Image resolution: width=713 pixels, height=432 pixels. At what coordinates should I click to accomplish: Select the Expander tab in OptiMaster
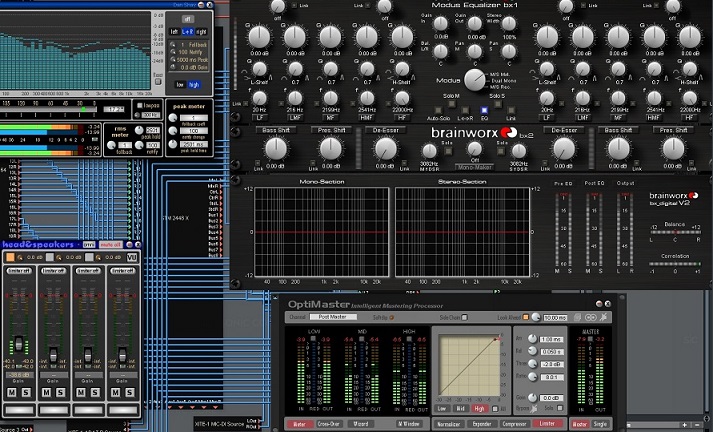pos(482,424)
